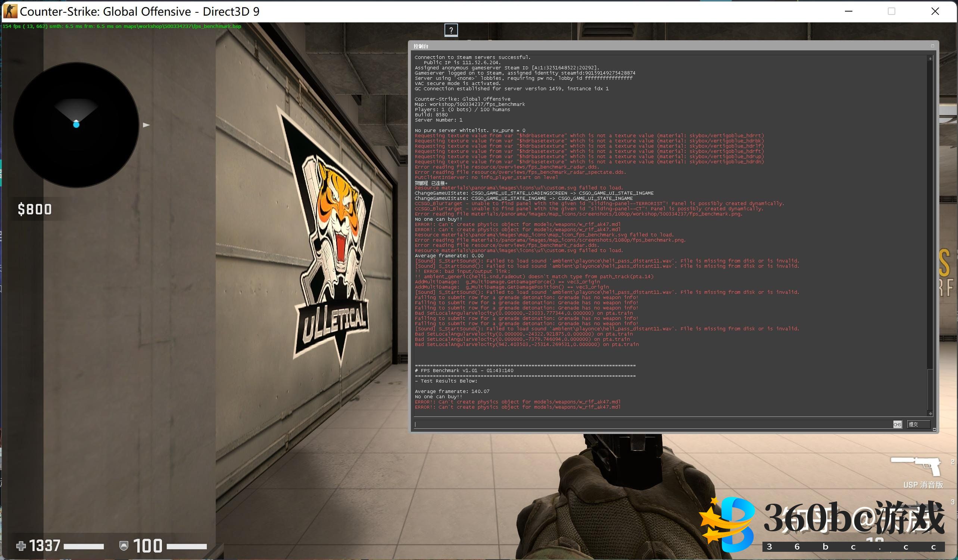Click the small arrow right of the radar
The image size is (958, 560).
tap(146, 125)
